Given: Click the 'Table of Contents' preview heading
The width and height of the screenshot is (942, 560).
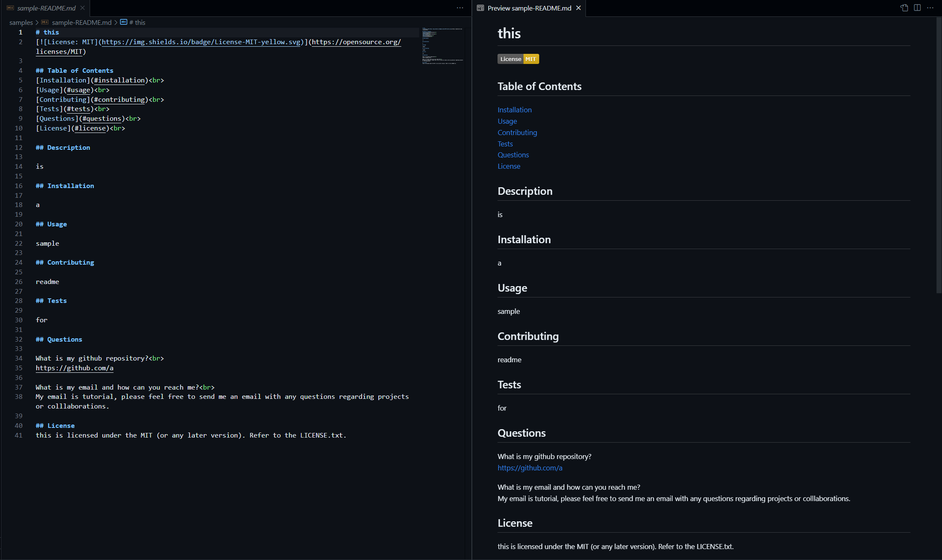Looking at the screenshot, I should pos(540,86).
